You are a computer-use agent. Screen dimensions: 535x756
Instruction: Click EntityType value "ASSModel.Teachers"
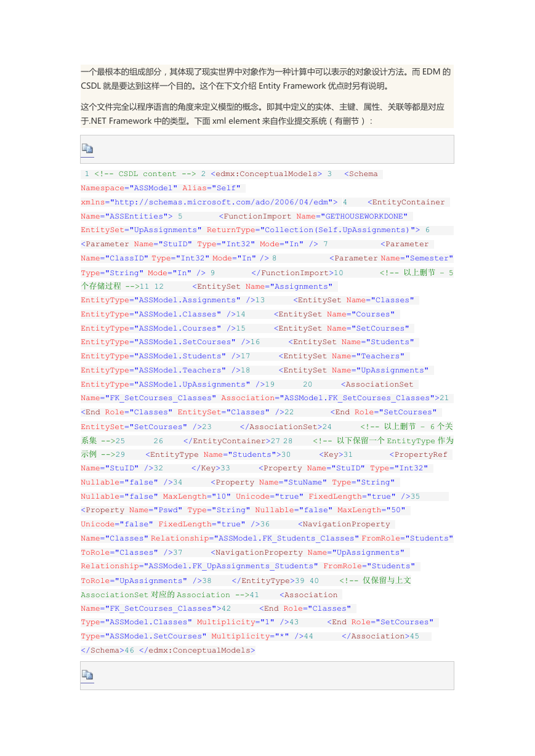click(x=180, y=371)
